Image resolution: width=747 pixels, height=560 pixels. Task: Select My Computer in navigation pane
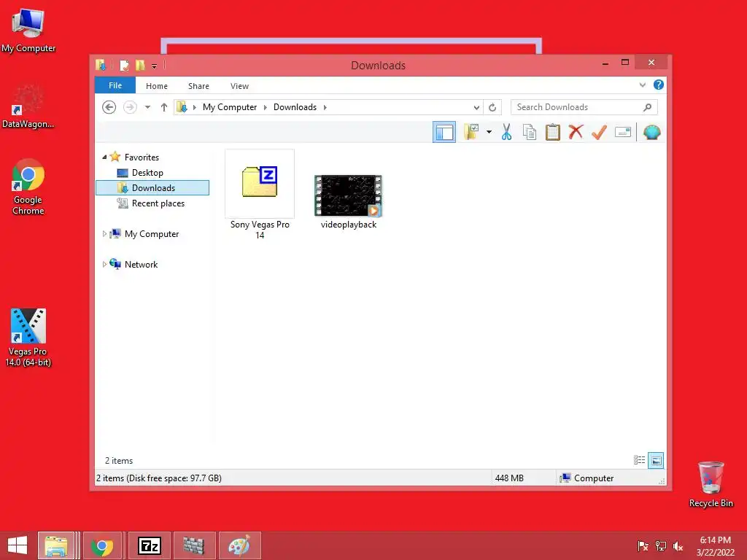pyautogui.click(x=152, y=234)
